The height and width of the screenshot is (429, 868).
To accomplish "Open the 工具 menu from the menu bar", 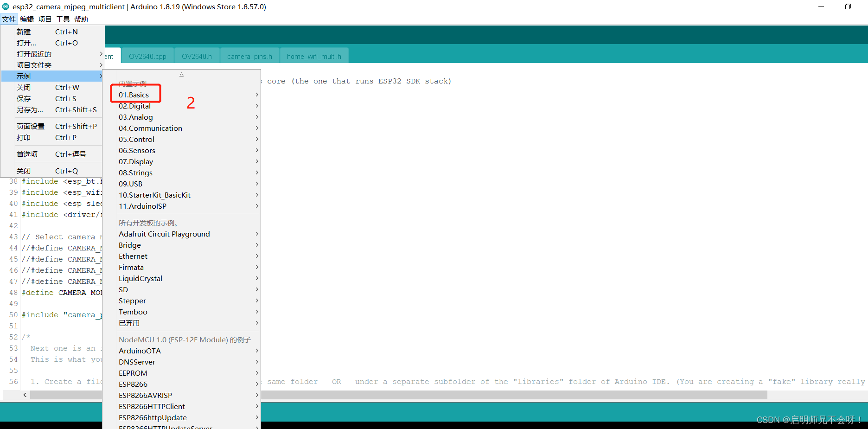I will tap(63, 19).
